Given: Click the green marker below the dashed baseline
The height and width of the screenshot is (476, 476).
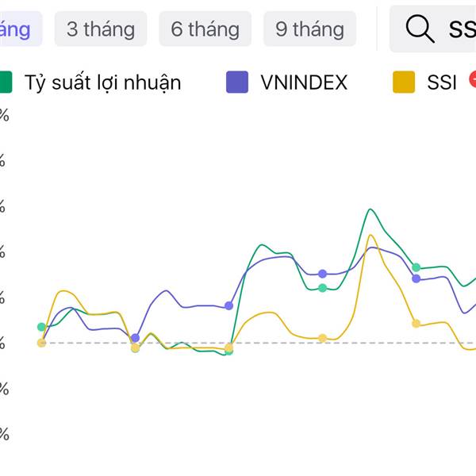Looking at the screenshot, I should click(229, 351).
